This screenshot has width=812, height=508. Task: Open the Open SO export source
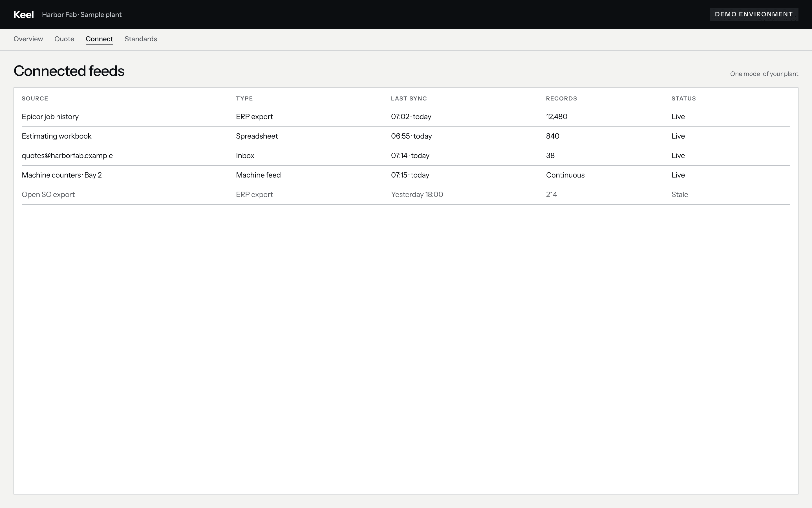pos(48,194)
